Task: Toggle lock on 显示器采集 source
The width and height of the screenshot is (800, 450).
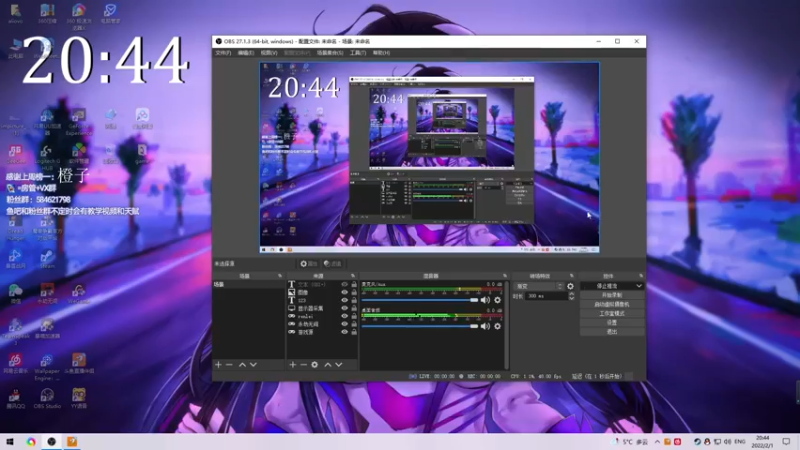Action: (354, 308)
